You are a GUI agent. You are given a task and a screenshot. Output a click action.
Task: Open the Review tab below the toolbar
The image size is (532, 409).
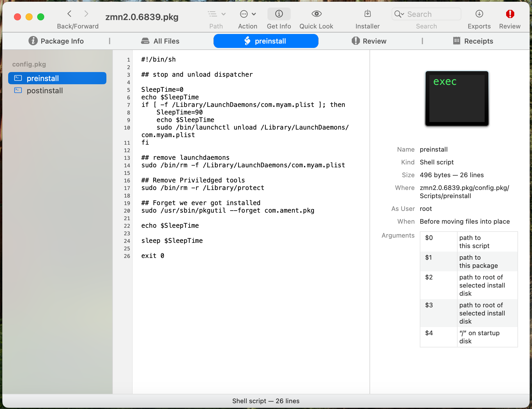(369, 41)
